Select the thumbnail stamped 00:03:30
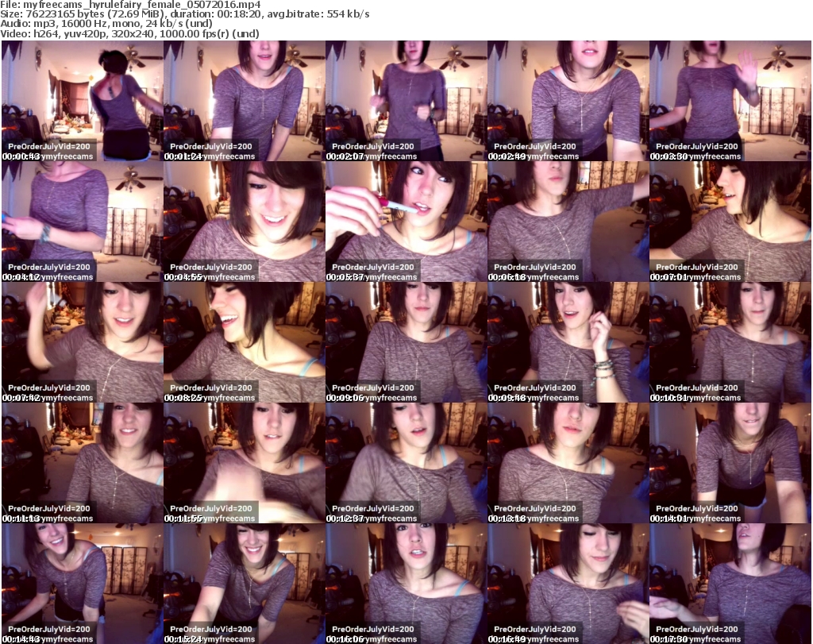This screenshot has width=813, height=644. tap(730, 101)
